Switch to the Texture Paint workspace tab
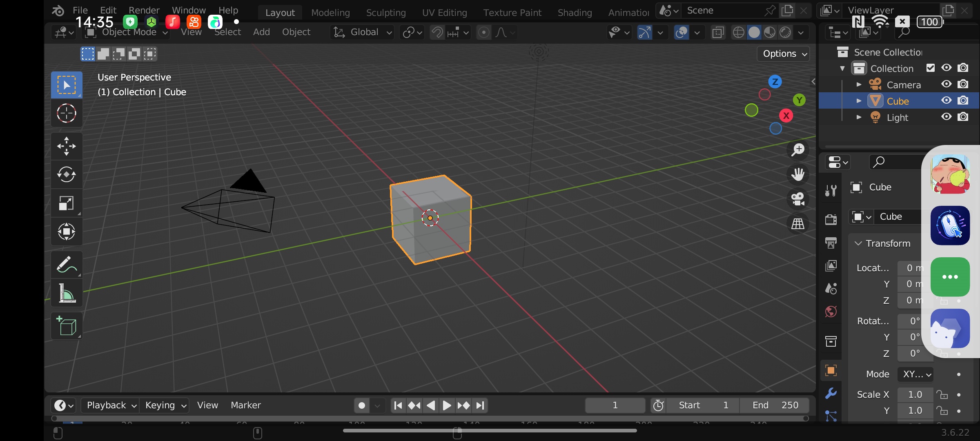The width and height of the screenshot is (980, 441). coord(512,13)
